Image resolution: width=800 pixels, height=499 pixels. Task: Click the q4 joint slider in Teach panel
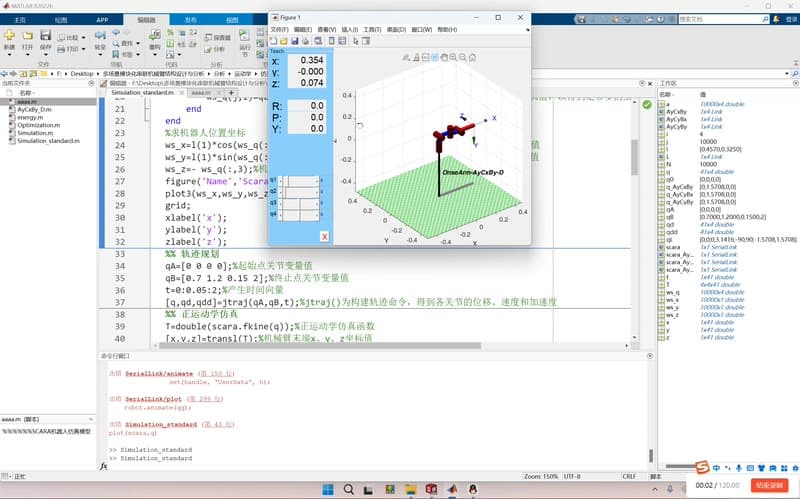(x=301, y=215)
